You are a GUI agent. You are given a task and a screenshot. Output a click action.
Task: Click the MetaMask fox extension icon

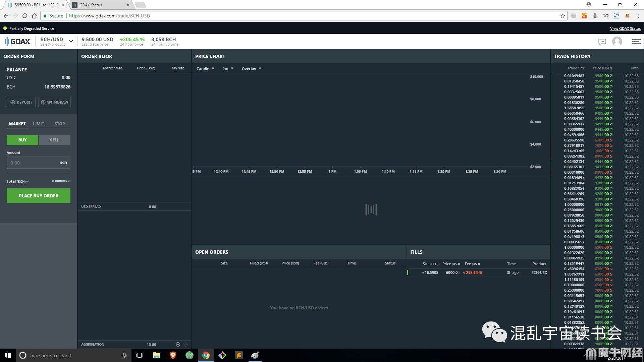(627, 16)
